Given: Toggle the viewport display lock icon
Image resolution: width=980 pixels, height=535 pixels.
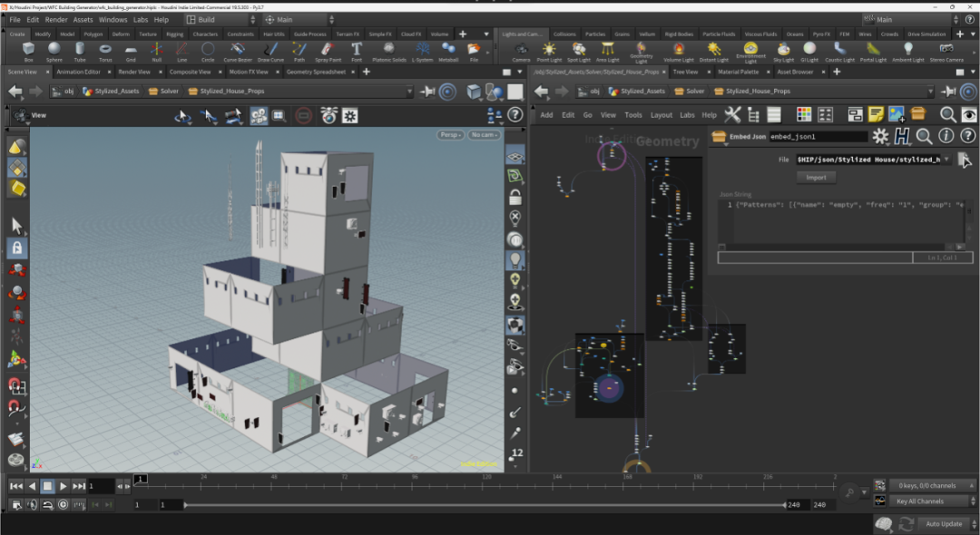Looking at the screenshot, I should tap(515, 197).
